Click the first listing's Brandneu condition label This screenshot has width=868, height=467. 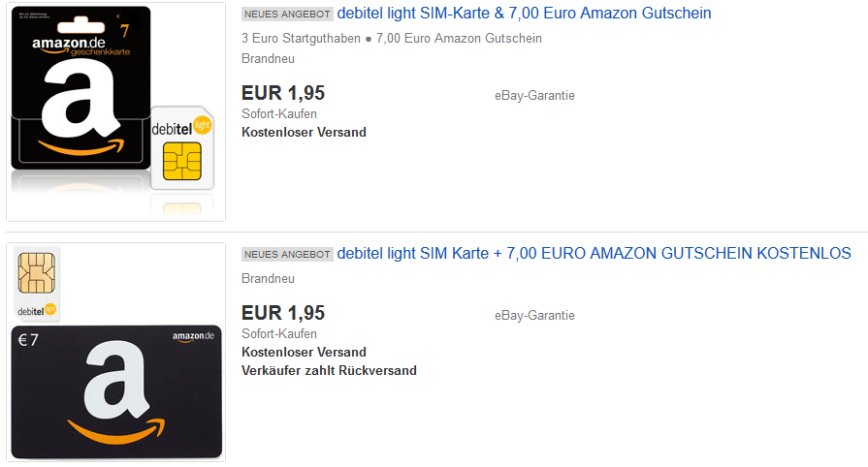pos(268,58)
